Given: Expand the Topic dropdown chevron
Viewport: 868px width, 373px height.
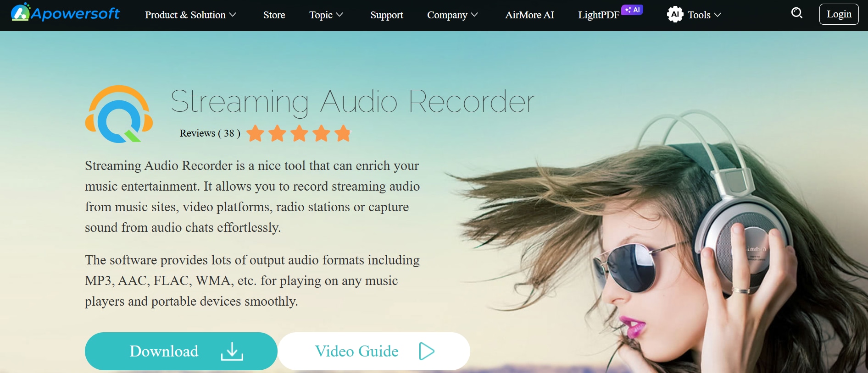Looking at the screenshot, I should [x=339, y=15].
